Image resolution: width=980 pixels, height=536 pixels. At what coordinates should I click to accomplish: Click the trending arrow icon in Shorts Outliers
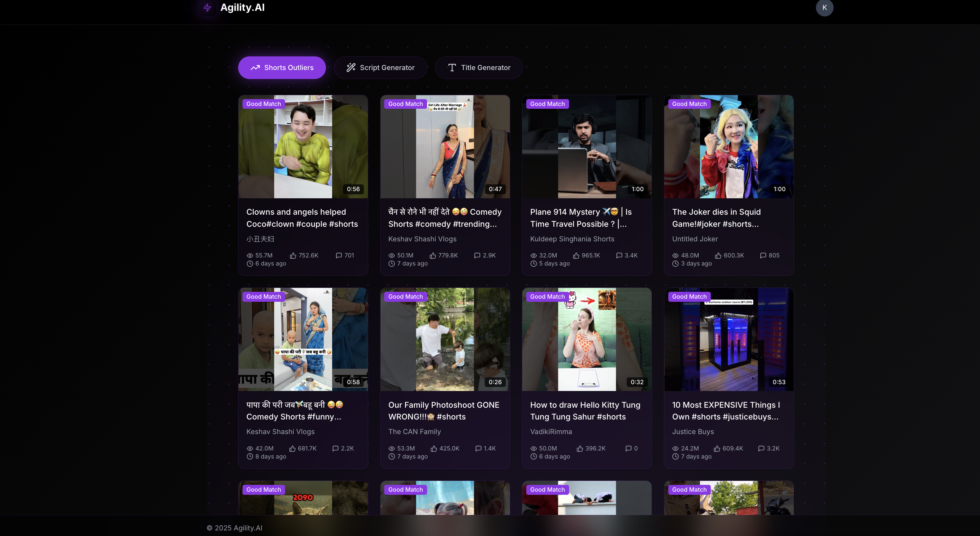point(255,68)
